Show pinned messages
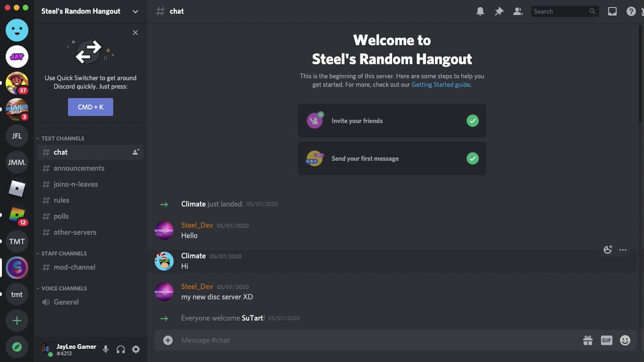This screenshot has width=644, height=362. click(499, 11)
